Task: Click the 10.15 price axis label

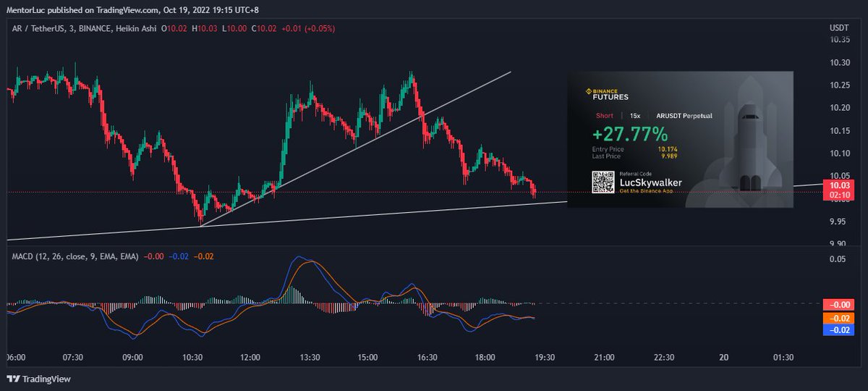Action: 838,130
